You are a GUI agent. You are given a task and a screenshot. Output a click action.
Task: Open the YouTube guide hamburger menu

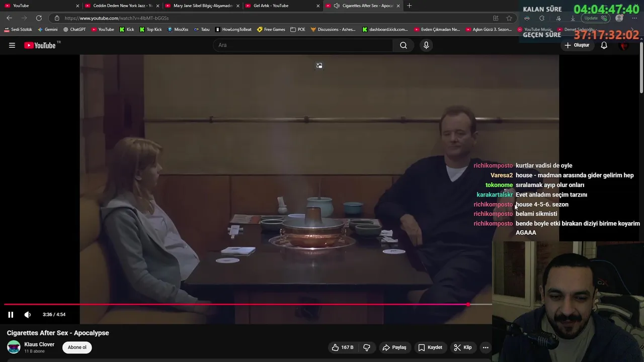coord(12,45)
